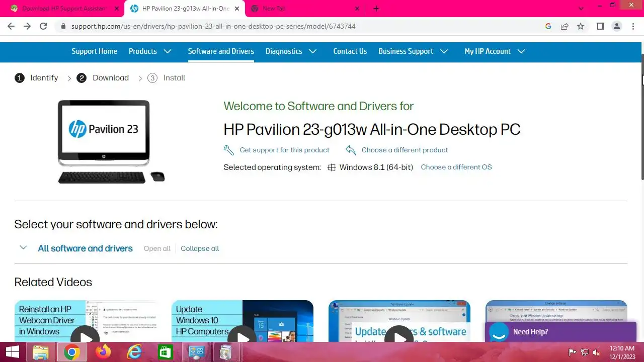Click Collapse all link
Viewport: 644px width, 362px height.
[200, 248]
